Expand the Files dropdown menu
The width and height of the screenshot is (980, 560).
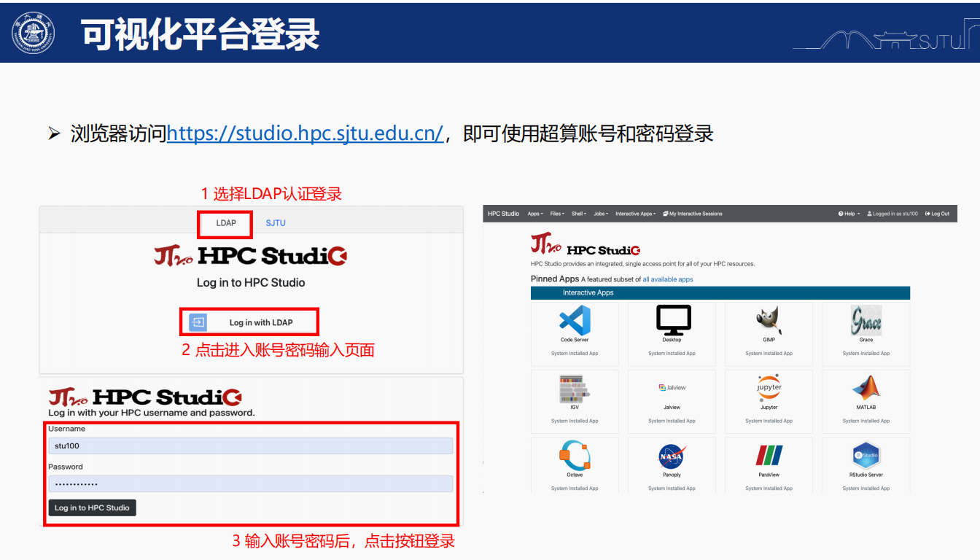point(557,214)
